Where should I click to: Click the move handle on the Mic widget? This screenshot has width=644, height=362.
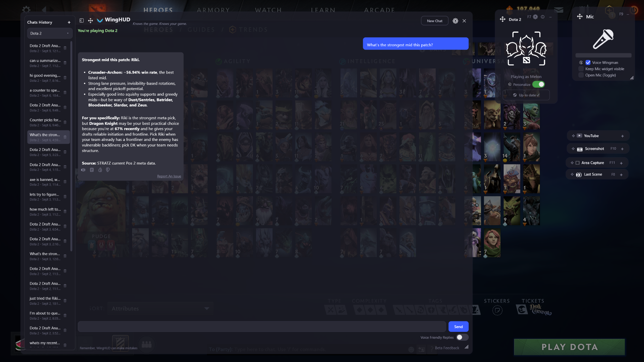[580, 16]
